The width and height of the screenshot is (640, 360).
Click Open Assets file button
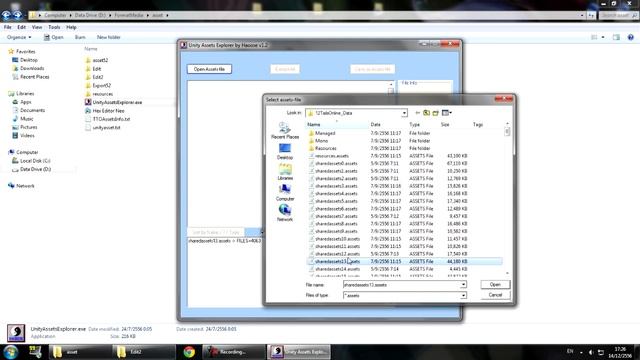[209, 69]
